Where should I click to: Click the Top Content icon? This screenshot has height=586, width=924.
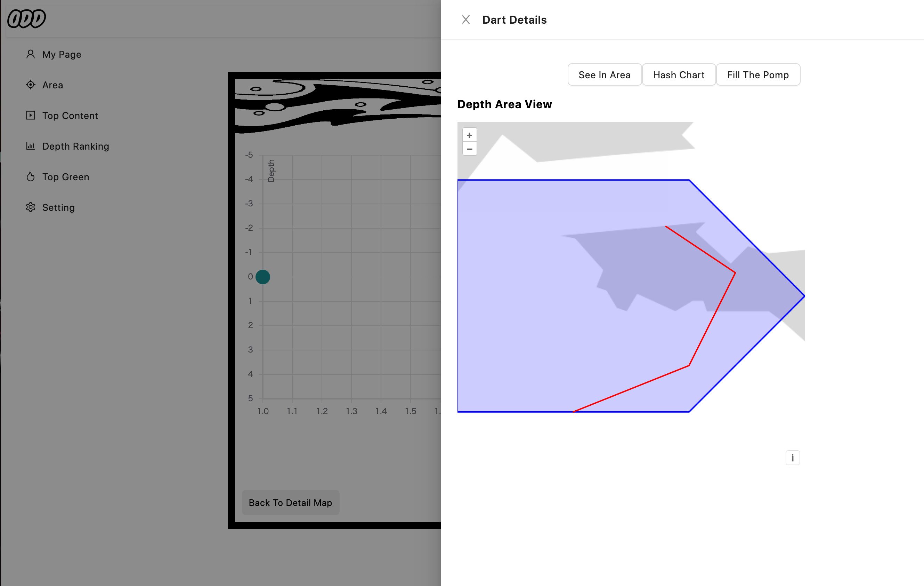[x=31, y=115]
